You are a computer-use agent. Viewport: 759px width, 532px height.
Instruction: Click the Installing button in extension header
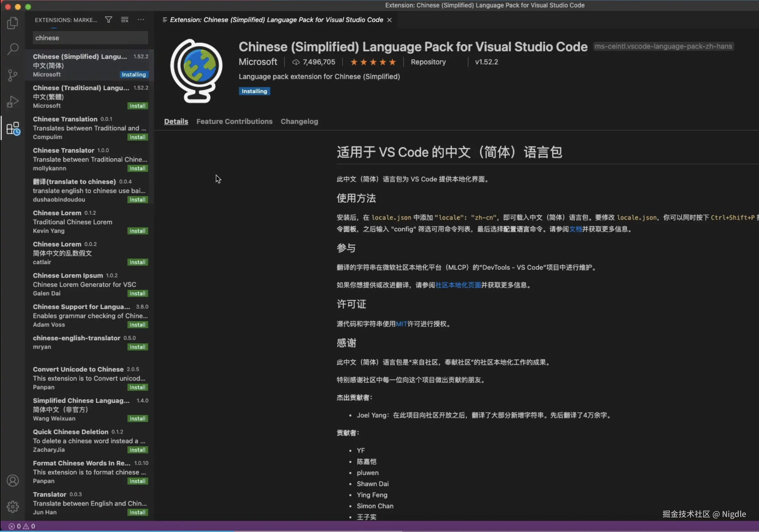click(254, 91)
